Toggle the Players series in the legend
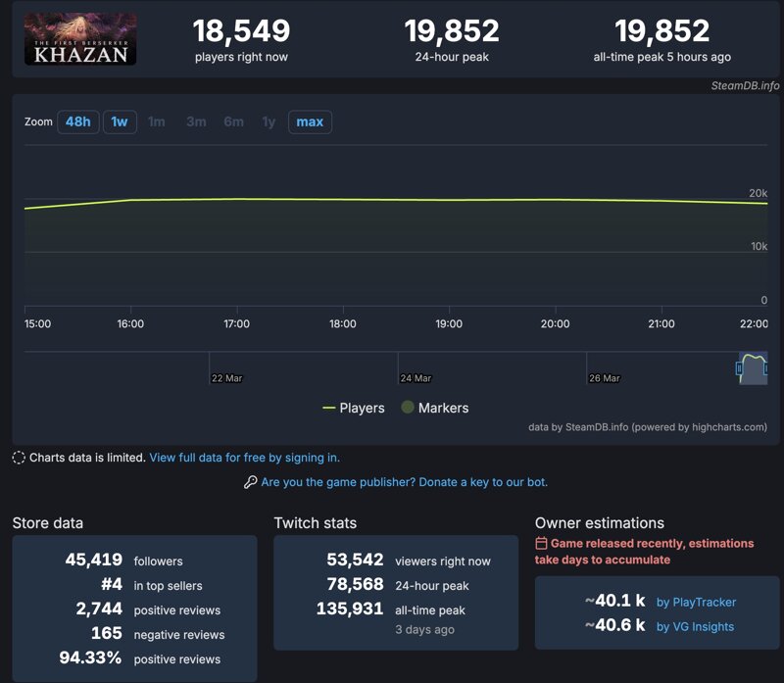784x683 pixels. (x=354, y=408)
